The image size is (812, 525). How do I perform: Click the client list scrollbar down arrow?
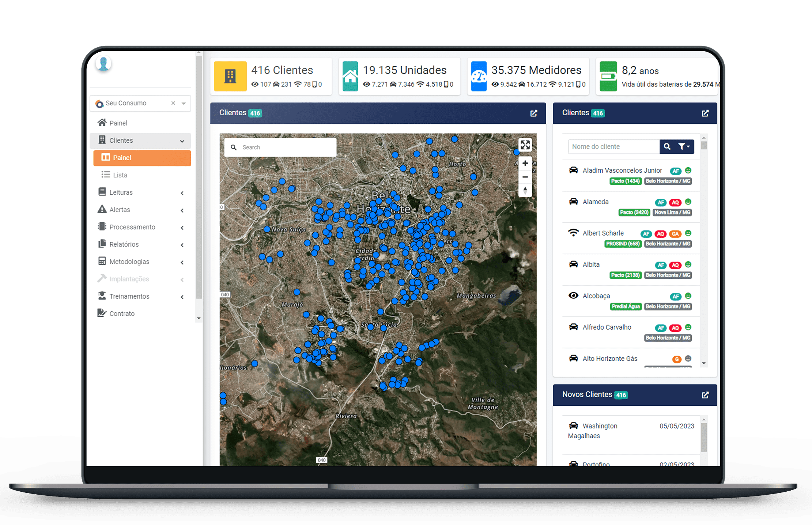point(704,364)
